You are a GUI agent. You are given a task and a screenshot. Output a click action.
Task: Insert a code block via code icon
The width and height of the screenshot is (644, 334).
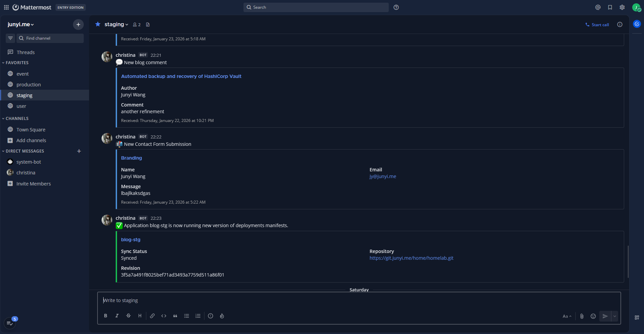164,316
